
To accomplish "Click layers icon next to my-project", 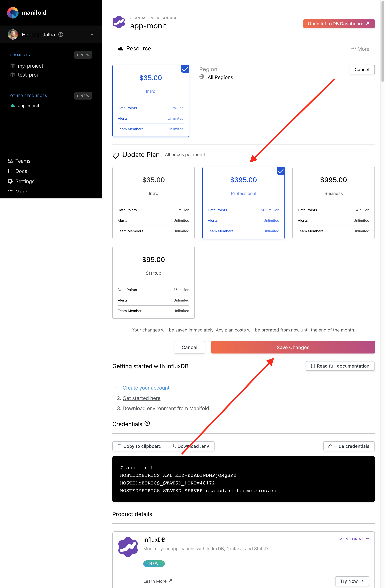I will 13,66.
